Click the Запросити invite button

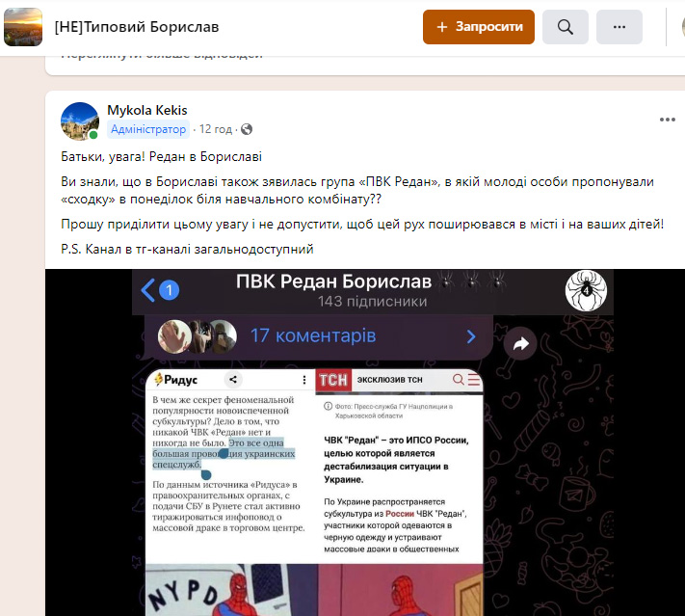coord(479,27)
